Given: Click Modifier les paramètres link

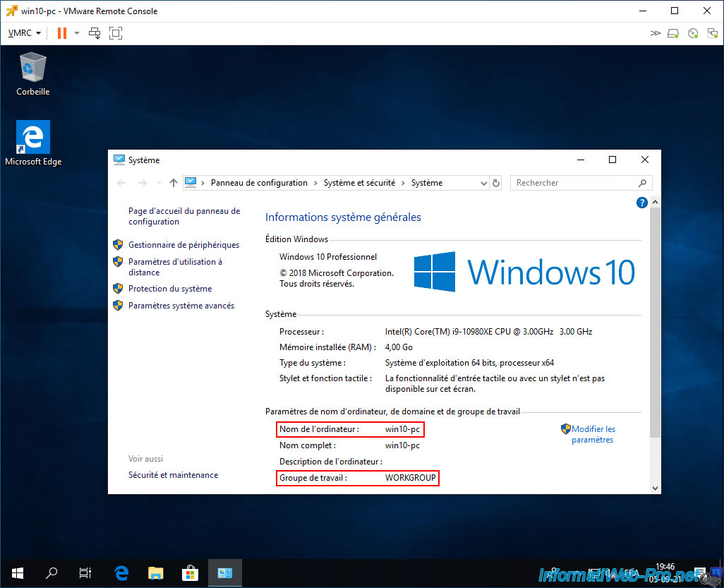Looking at the screenshot, I should point(593,434).
